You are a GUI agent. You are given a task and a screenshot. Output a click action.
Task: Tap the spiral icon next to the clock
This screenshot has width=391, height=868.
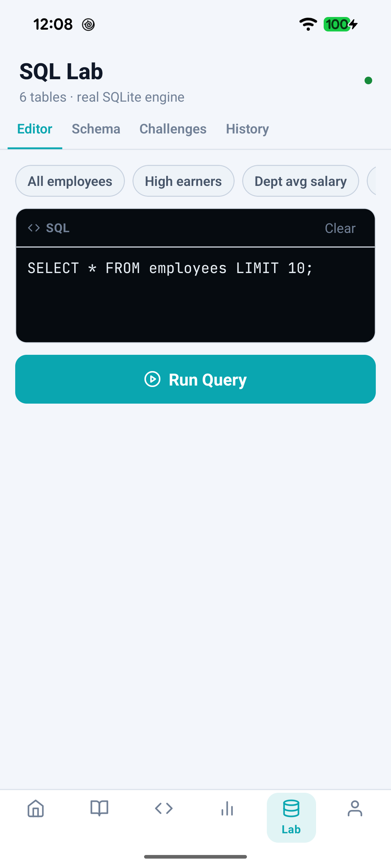point(88,25)
